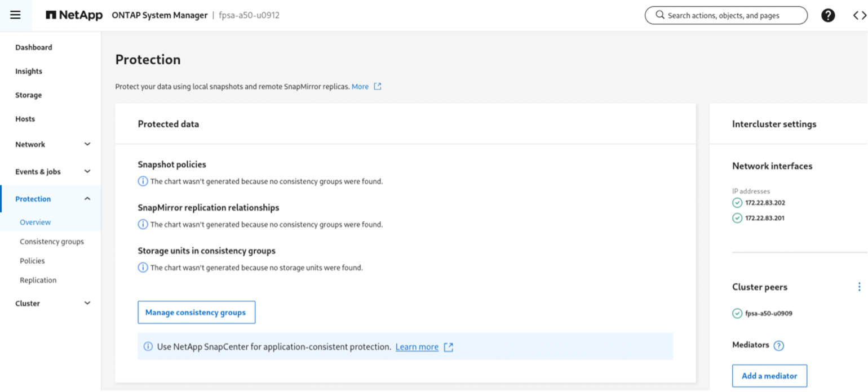Click the Mediators help info icon
Screen dimensions: 868x392
tap(779, 346)
